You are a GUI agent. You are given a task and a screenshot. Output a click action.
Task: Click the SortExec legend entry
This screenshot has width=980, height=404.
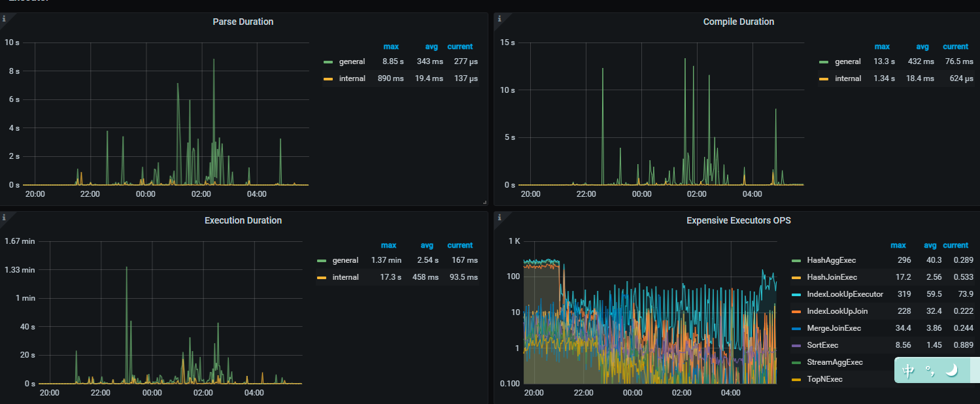(822, 345)
